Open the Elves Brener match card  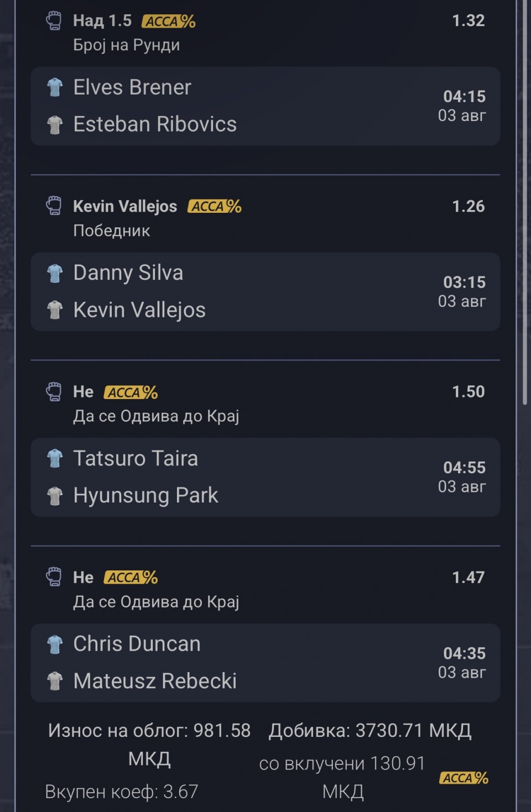265,106
